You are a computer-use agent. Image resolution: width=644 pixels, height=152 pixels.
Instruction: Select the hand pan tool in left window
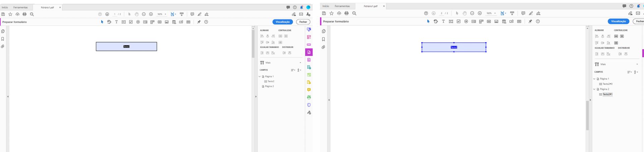[x=137, y=14]
